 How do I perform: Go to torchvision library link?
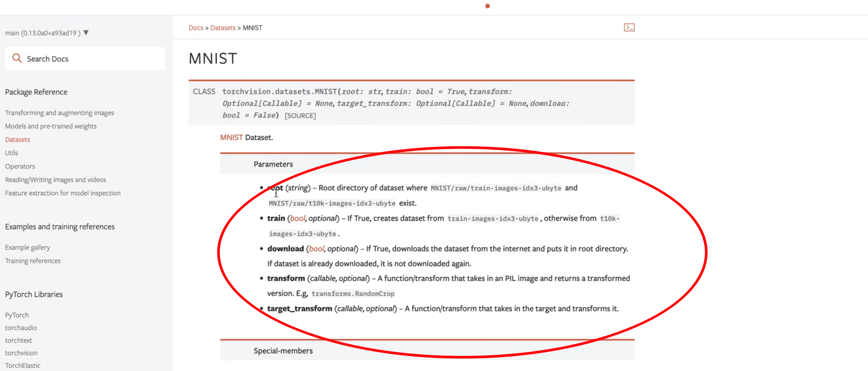21,353
